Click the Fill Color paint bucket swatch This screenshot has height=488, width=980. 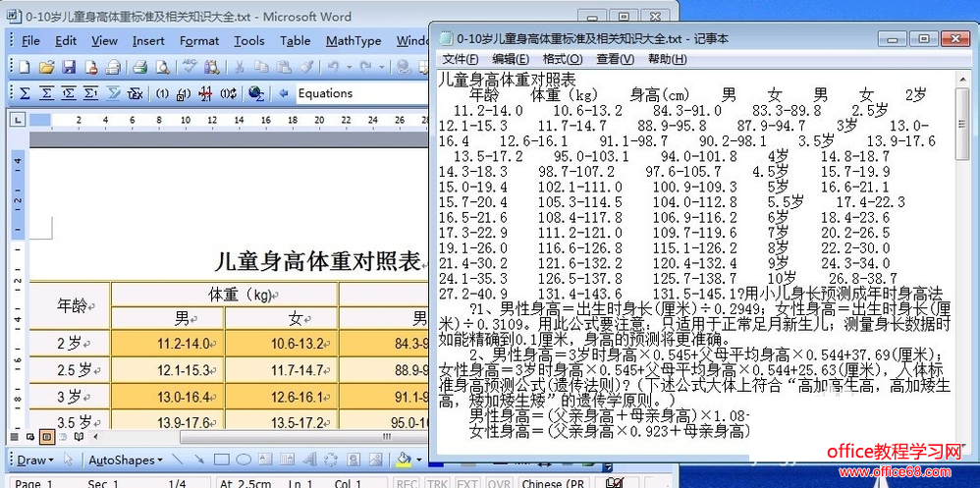[x=404, y=461]
